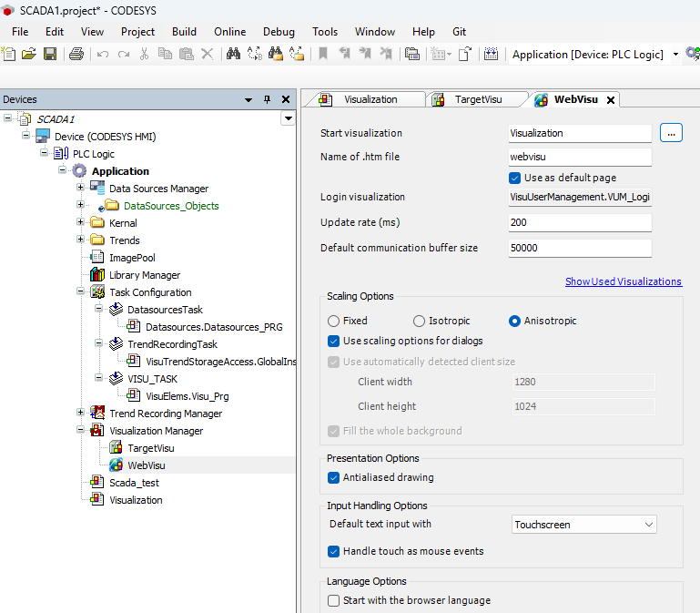
Task: Expand the Trend Recording Manager node
Action: pos(80,413)
